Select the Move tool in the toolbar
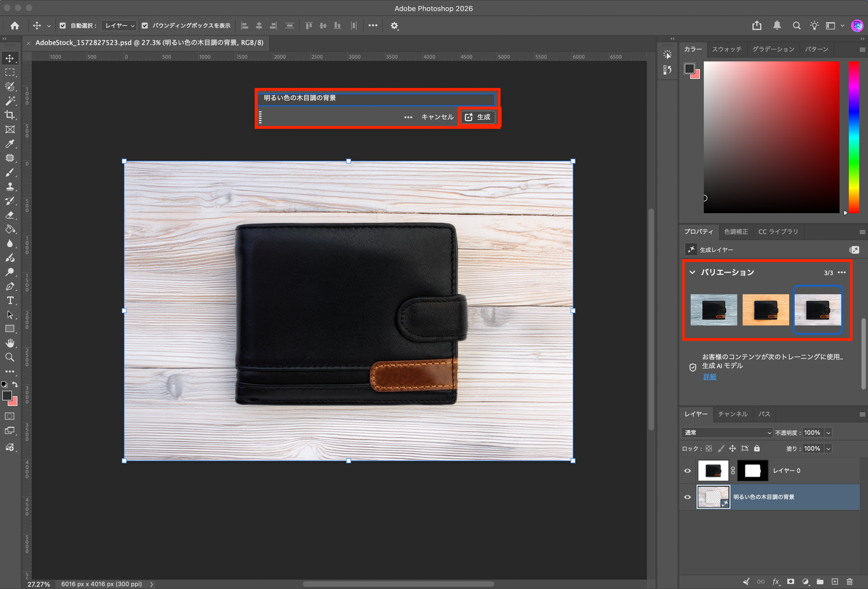Viewport: 868px width, 589px height. 10,58
